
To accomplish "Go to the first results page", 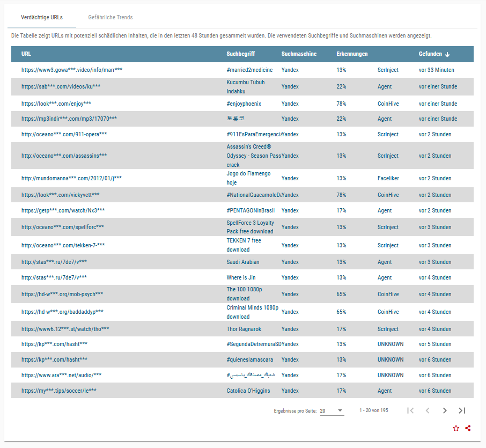I will point(410,410).
